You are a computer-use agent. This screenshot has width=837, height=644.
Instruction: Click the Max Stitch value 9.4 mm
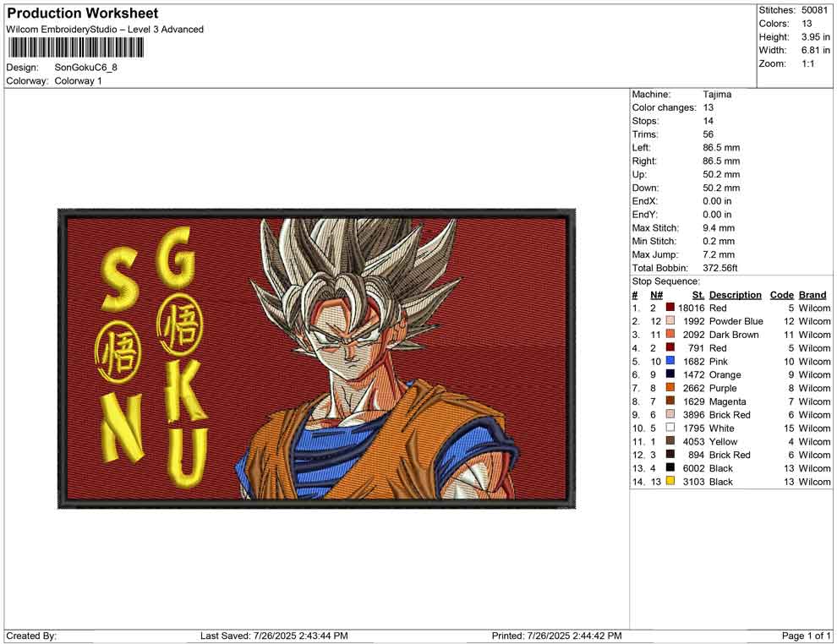pyautogui.click(x=719, y=228)
